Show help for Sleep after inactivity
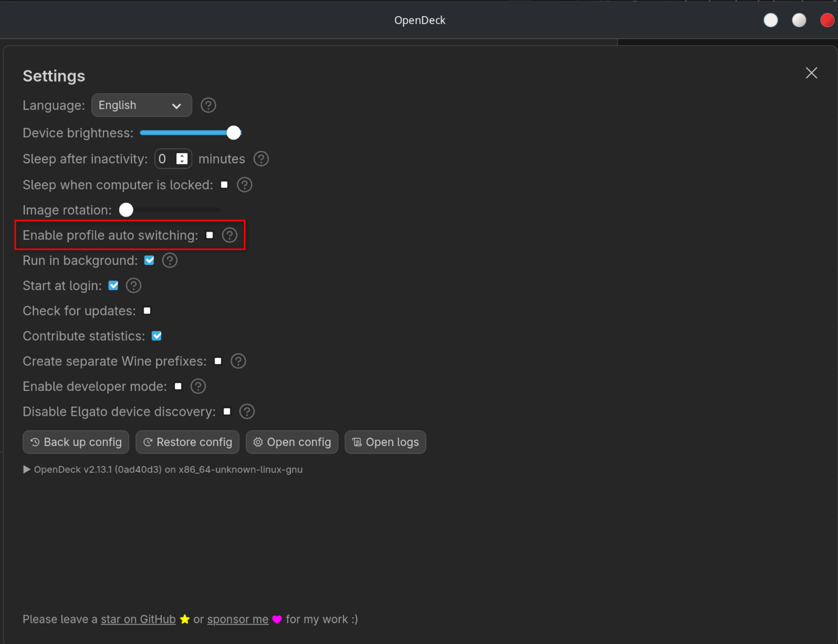 coord(261,159)
